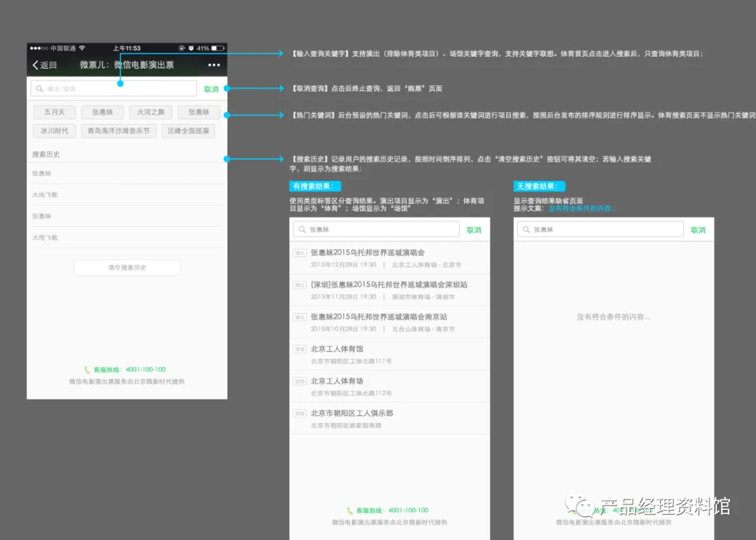
Task: Tap the 返回 back chevron
Action: click(x=35, y=65)
